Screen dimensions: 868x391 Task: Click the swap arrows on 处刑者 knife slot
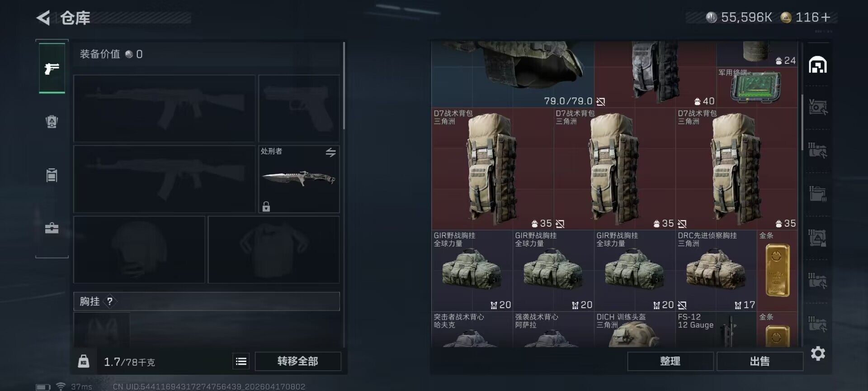tap(331, 153)
